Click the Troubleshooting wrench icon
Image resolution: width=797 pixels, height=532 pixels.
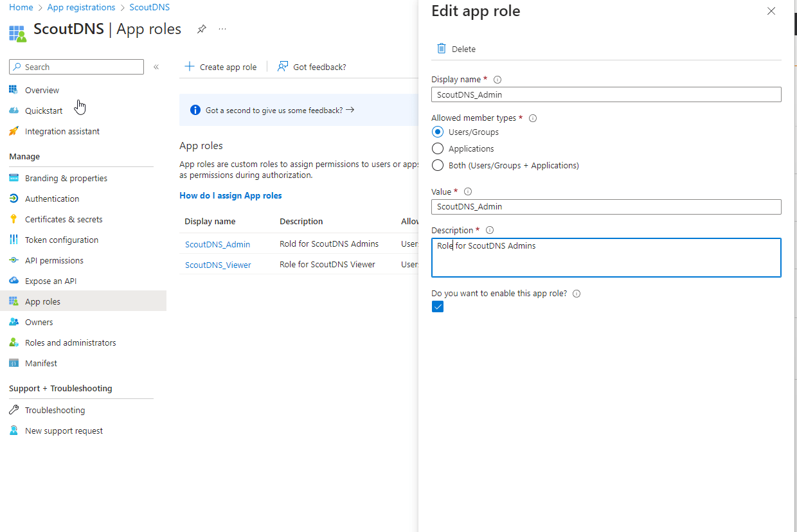[13, 410]
